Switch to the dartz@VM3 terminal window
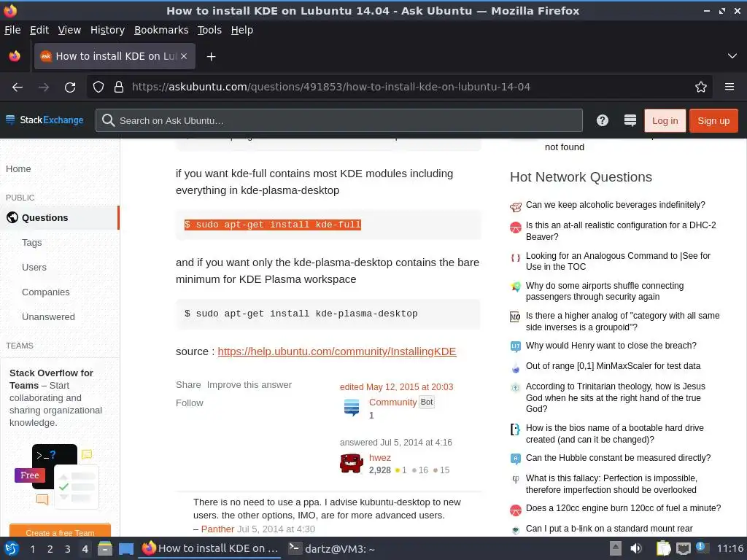 click(x=332, y=548)
